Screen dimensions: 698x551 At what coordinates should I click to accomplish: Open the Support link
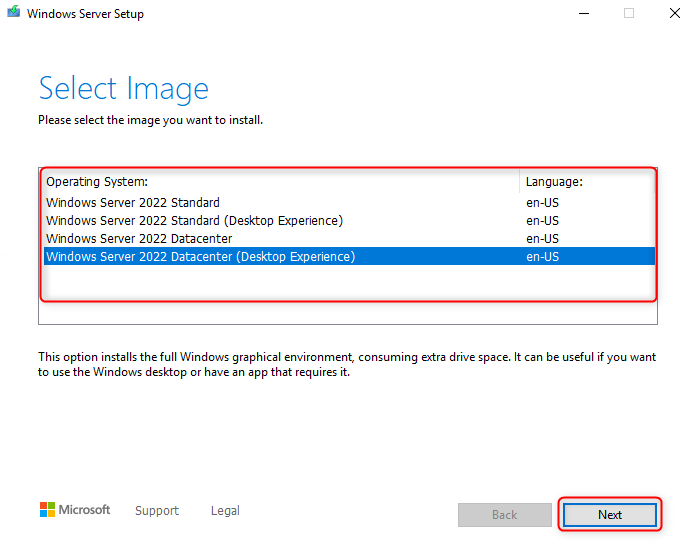tap(157, 510)
